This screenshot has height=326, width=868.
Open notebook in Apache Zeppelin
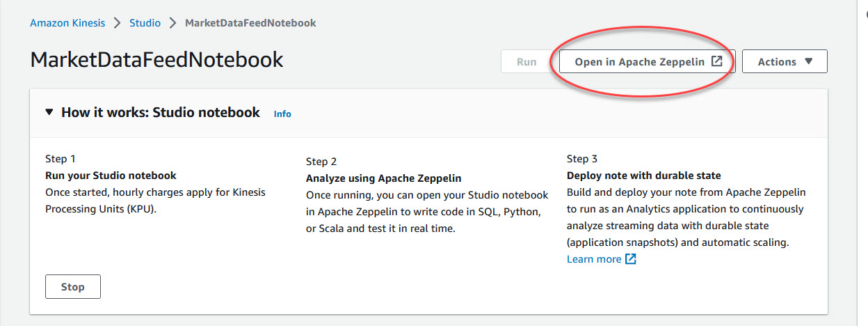coord(648,61)
